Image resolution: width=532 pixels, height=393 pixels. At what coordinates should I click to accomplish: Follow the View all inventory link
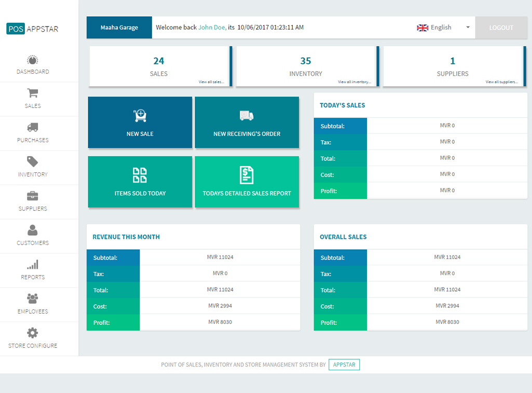coord(355,82)
